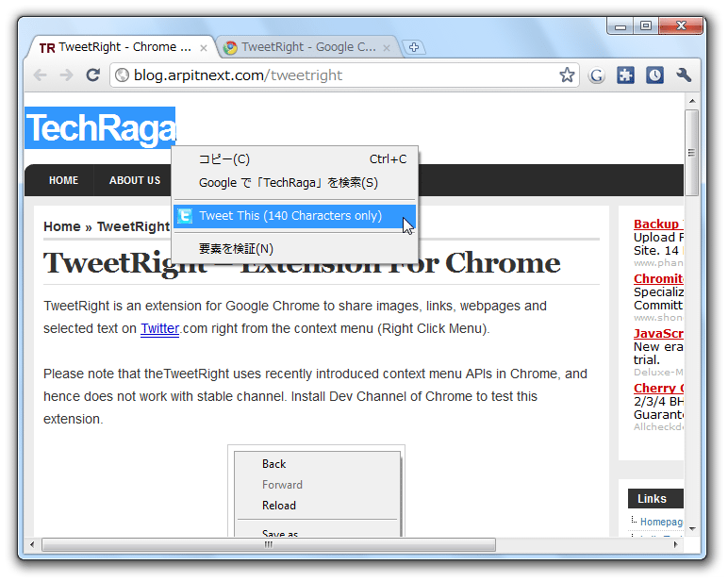Switch to the TweetRight - Google C... tab
Viewport: 728px width, 582px height.
308,47
